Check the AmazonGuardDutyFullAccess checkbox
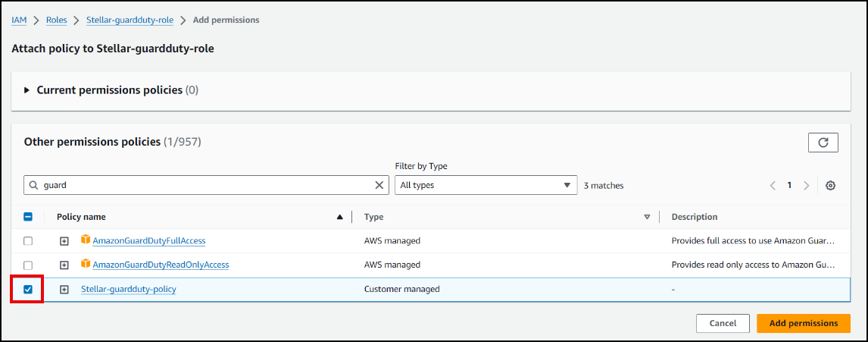Viewport: 868px width, 342px height. [28, 241]
